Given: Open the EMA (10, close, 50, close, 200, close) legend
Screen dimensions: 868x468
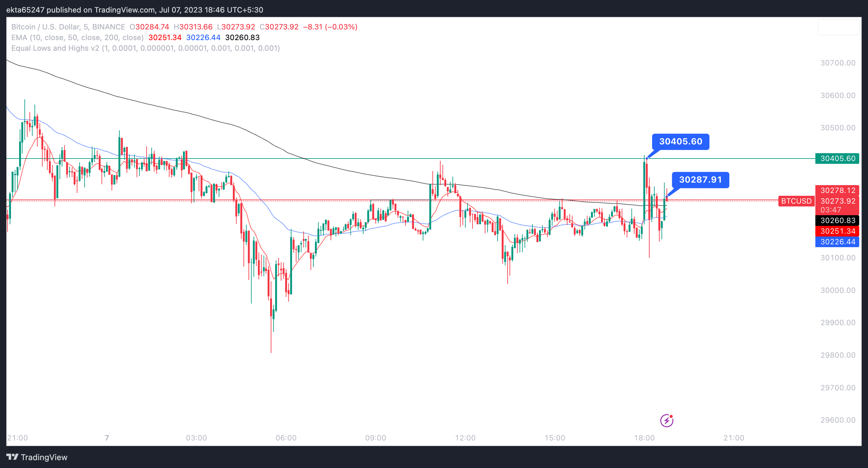Looking at the screenshot, I should pos(77,37).
